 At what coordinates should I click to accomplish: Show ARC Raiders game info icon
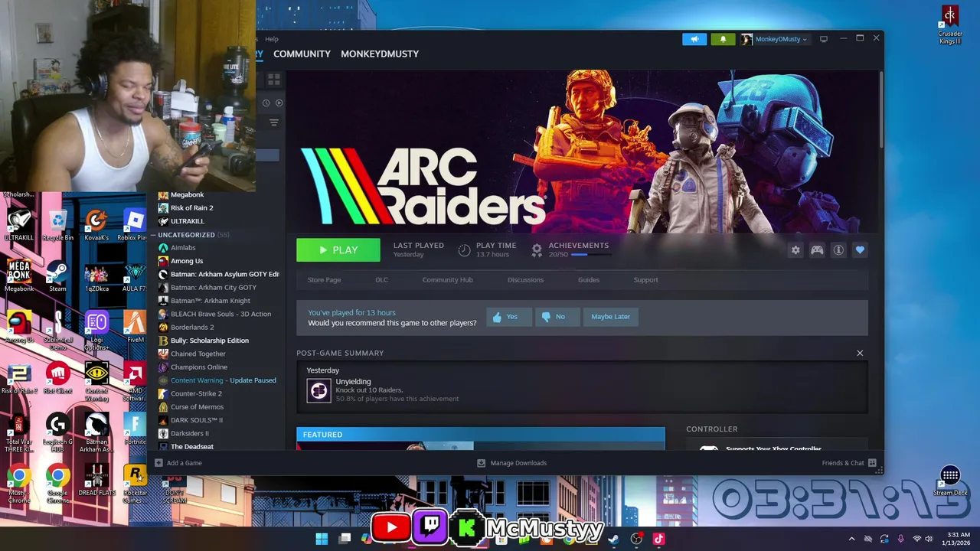(838, 250)
